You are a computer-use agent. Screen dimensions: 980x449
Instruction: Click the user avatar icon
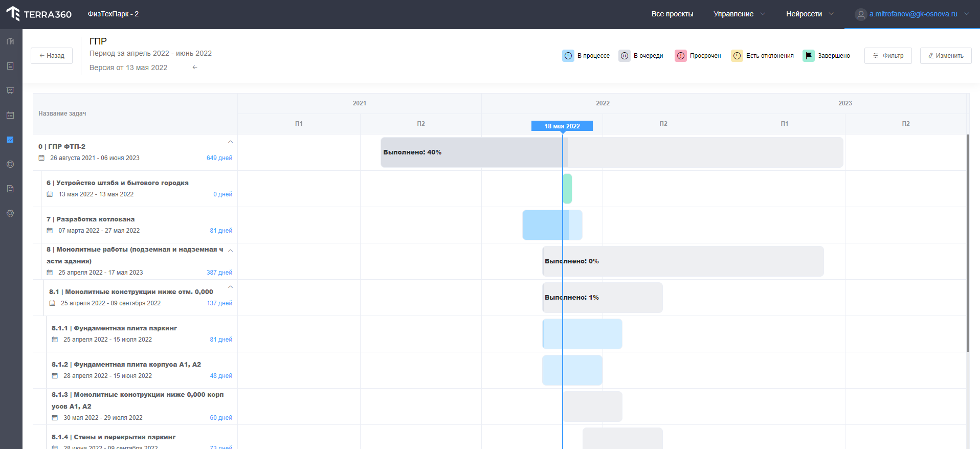coord(861,14)
